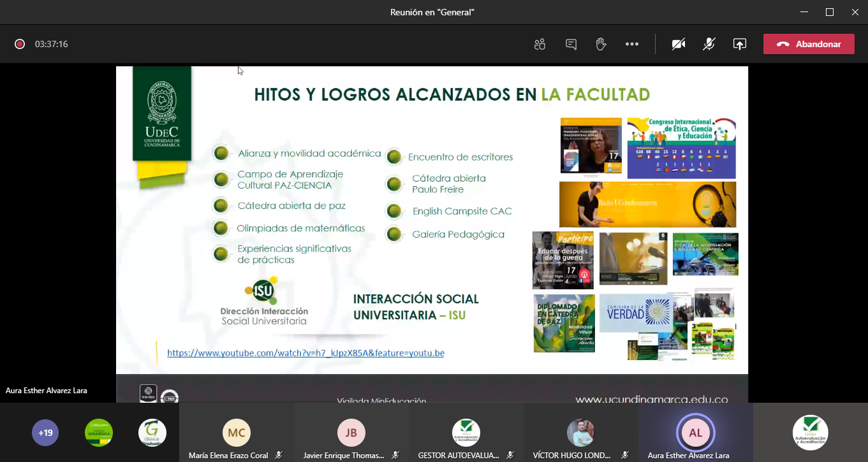Select María Elena Erazo Coral's MC avatar
868x462 pixels.
[x=237, y=433]
